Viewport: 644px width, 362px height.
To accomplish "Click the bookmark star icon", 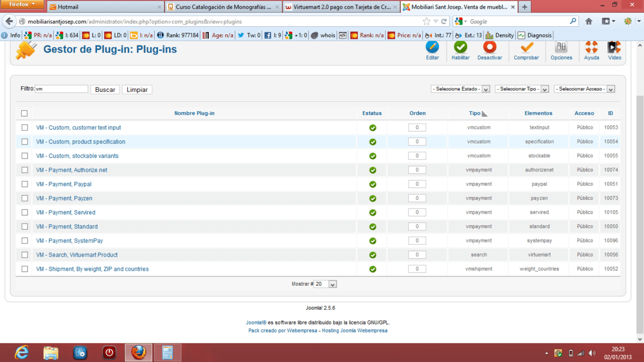I will [x=427, y=21].
